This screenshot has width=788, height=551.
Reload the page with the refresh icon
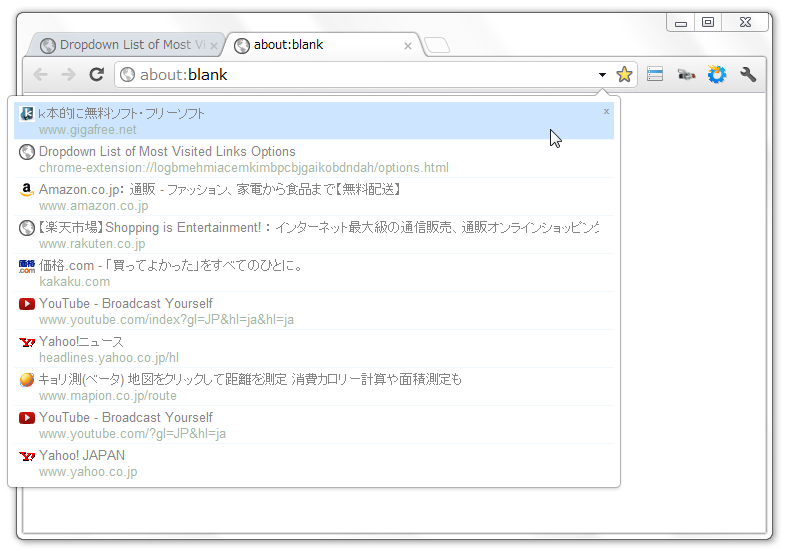tap(96, 74)
